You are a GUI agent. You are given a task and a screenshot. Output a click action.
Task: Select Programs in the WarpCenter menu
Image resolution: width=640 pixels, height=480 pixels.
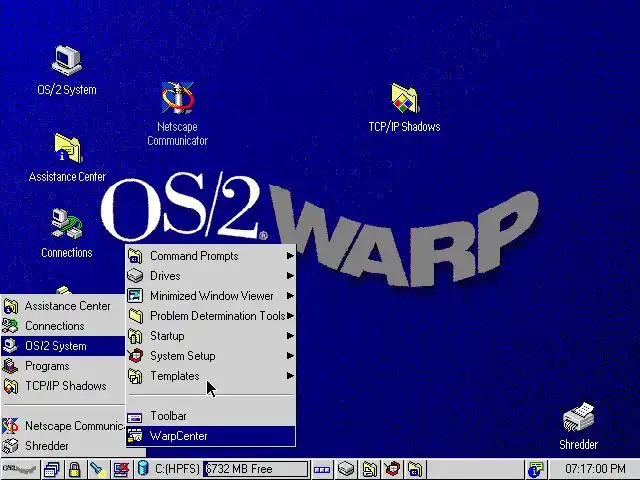pyautogui.click(x=63, y=366)
